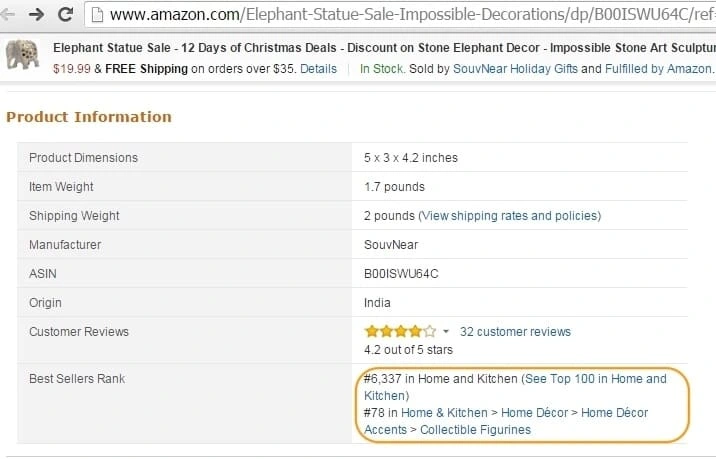The height and width of the screenshot is (459, 716).
Task: Reload the page with refresh icon
Action: tap(66, 15)
